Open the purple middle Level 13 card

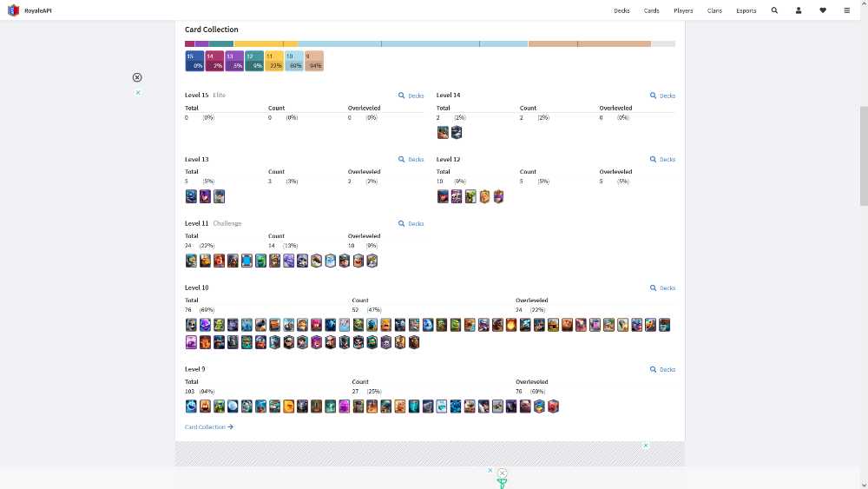(x=205, y=196)
